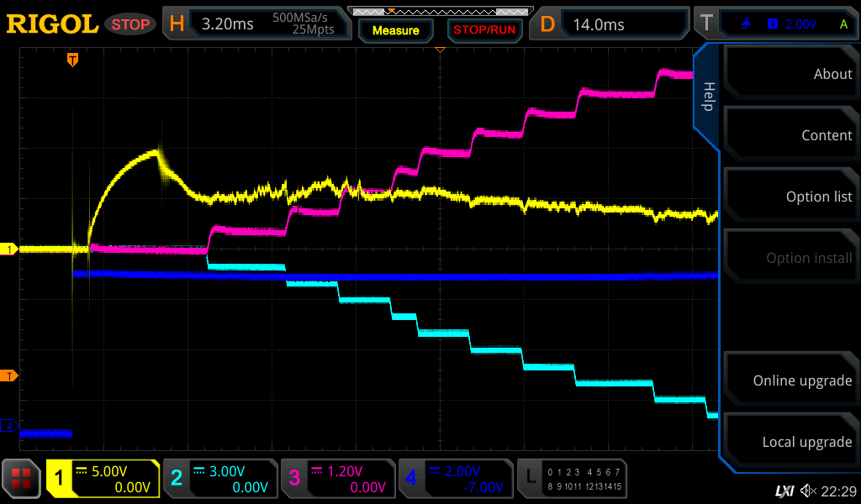Click the orange D delay icon

547,24
